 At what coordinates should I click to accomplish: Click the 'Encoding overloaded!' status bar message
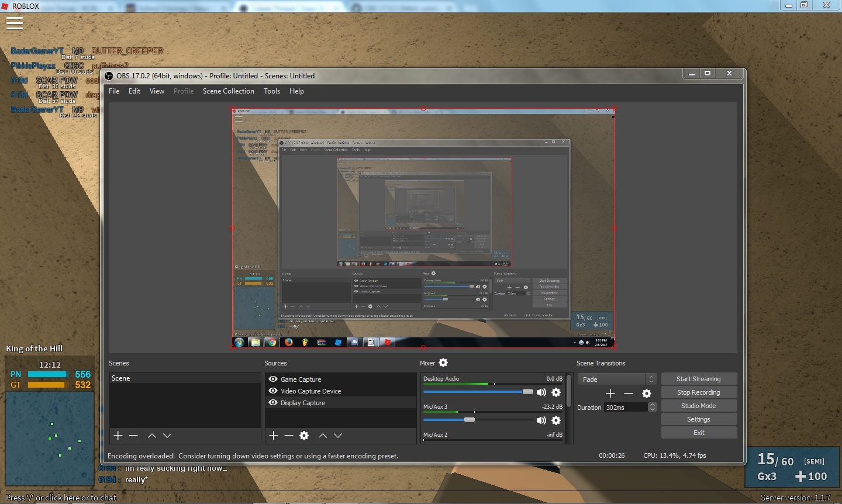click(x=253, y=456)
